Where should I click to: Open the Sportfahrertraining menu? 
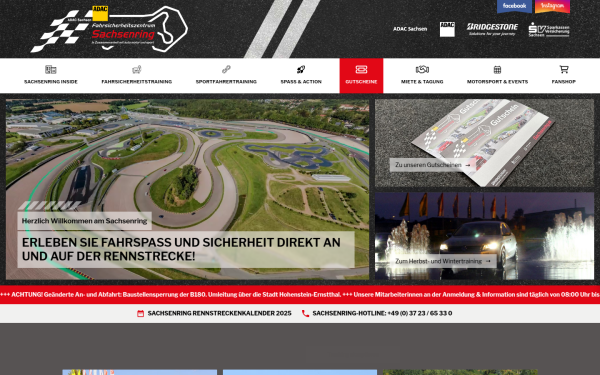click(226, 82)
